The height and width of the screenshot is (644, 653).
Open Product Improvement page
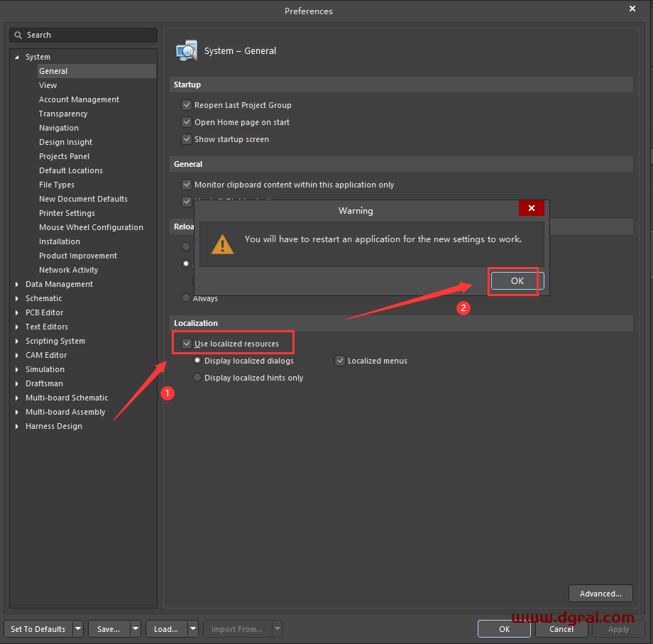[78, 256]
